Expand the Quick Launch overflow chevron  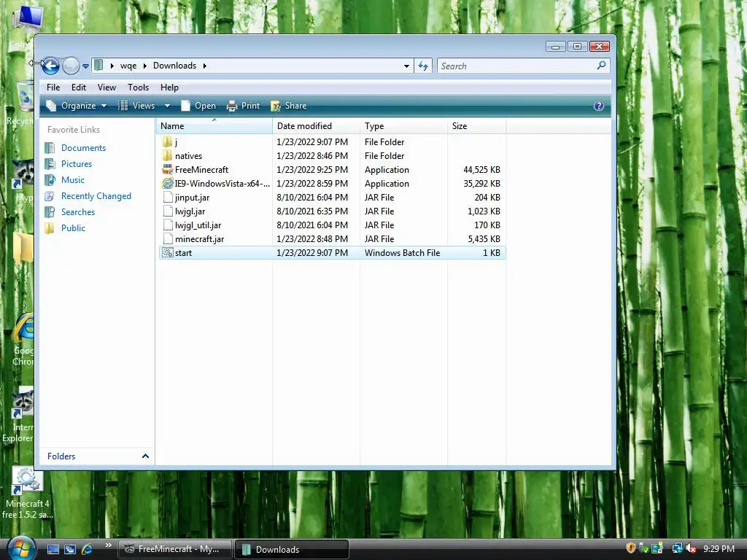pyautogui.click(x=108, y=545)
